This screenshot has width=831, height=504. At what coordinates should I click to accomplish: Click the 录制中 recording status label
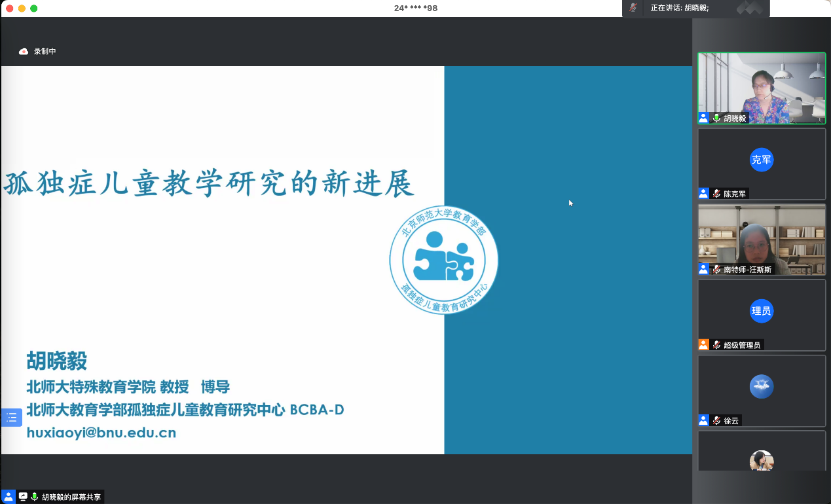click(x=45, y=51)
